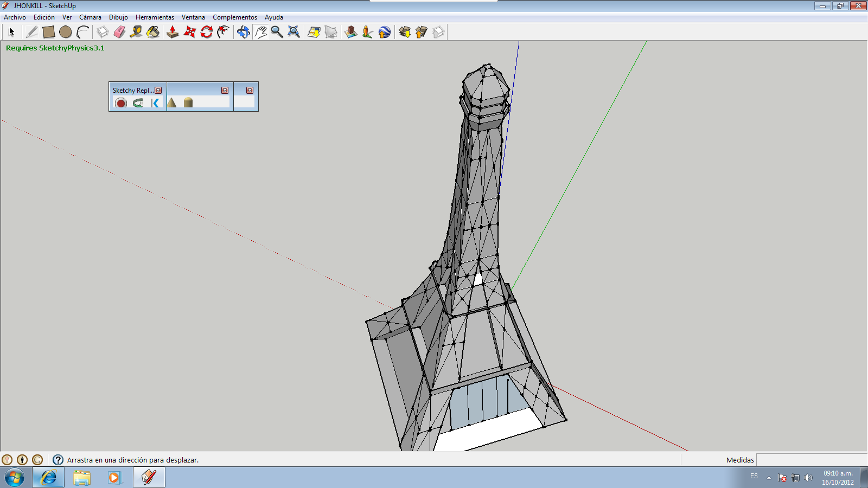Screen dimensions: 868x488
Task: Pick the Line pencil tool
Action: tap(31, 32)
